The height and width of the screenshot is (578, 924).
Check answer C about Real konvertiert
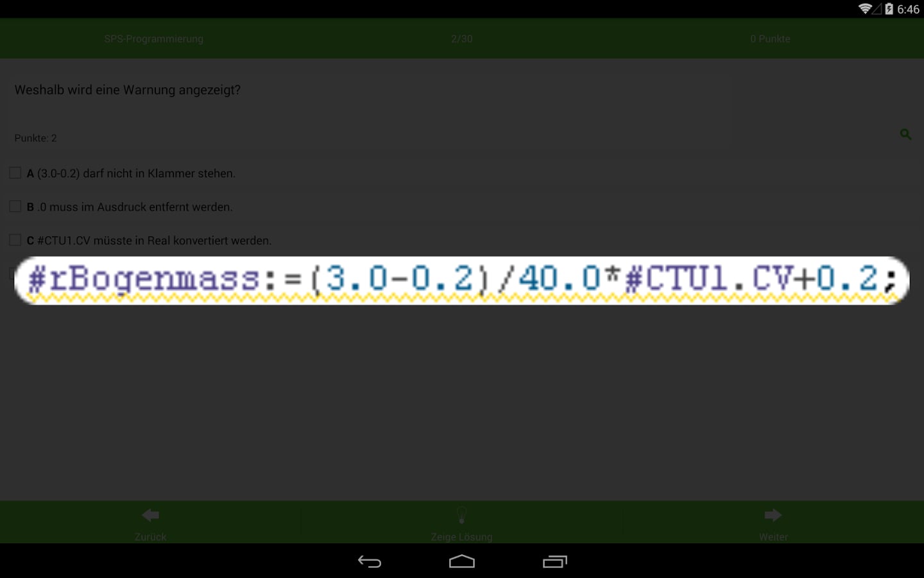click(x=15, y=240)
